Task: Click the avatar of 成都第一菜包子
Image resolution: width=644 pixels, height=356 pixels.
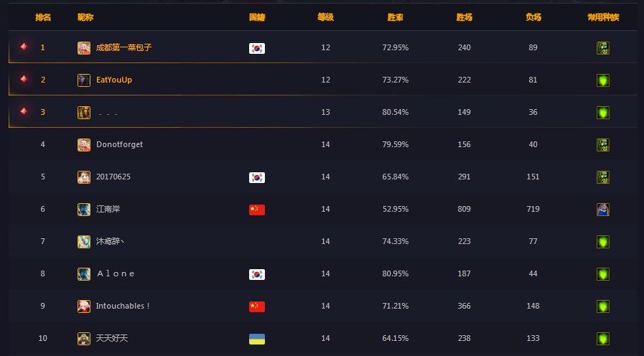Action: pyautogui.click(x=84, y=48)
